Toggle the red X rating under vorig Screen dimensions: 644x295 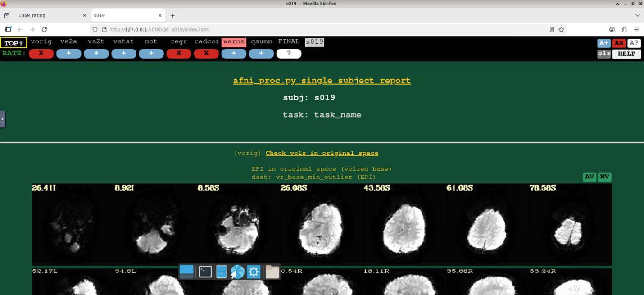(41, 54)
